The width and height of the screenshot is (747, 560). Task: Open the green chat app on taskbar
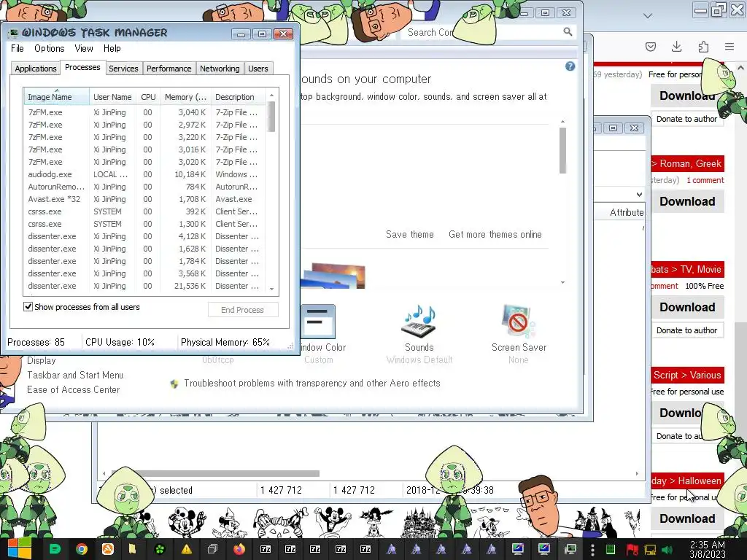55,549
